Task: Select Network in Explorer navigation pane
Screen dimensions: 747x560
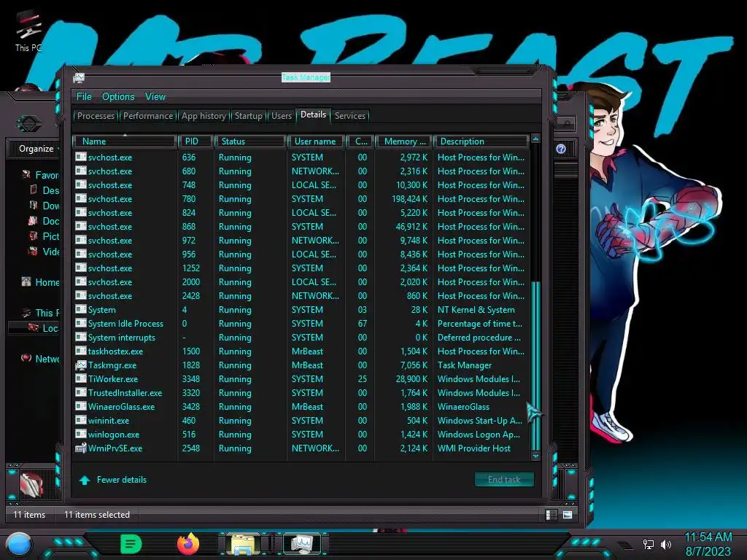Action: [47, 359]
